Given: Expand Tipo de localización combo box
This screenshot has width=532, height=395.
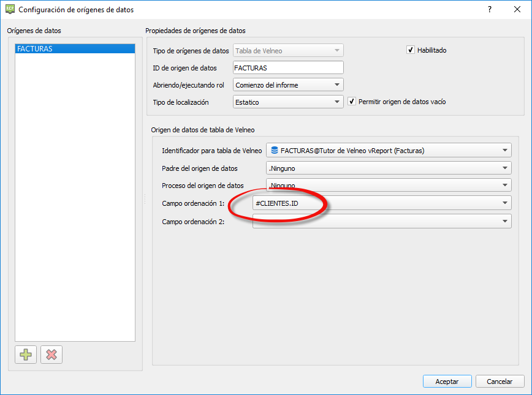Looking at the screenshot, I should tap(288, 102).
